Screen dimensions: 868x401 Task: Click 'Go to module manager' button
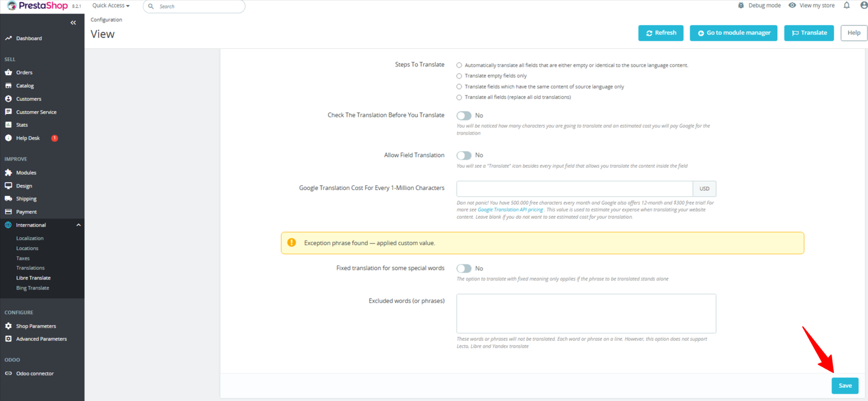[733, 33]
